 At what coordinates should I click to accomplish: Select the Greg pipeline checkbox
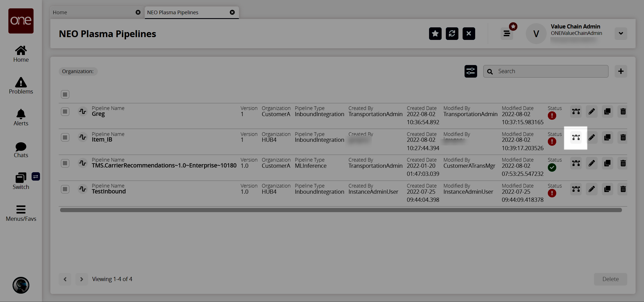65,112
